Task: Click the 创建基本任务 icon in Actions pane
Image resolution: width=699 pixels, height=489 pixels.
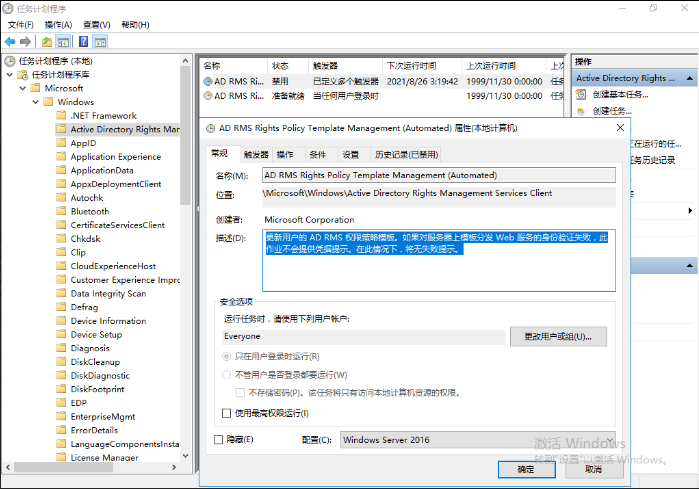Action: point(581,95)
